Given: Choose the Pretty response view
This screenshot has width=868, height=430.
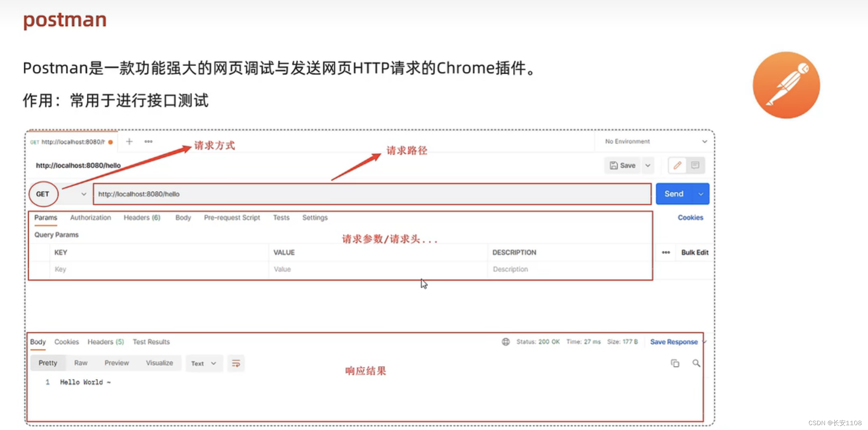Looking at the screenshot, I should pos(48,363).
